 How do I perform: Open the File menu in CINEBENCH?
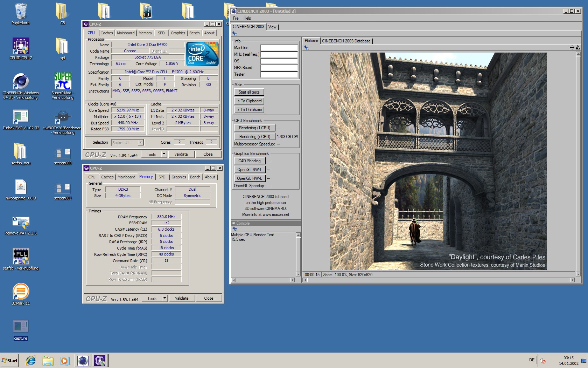point(236,18)
